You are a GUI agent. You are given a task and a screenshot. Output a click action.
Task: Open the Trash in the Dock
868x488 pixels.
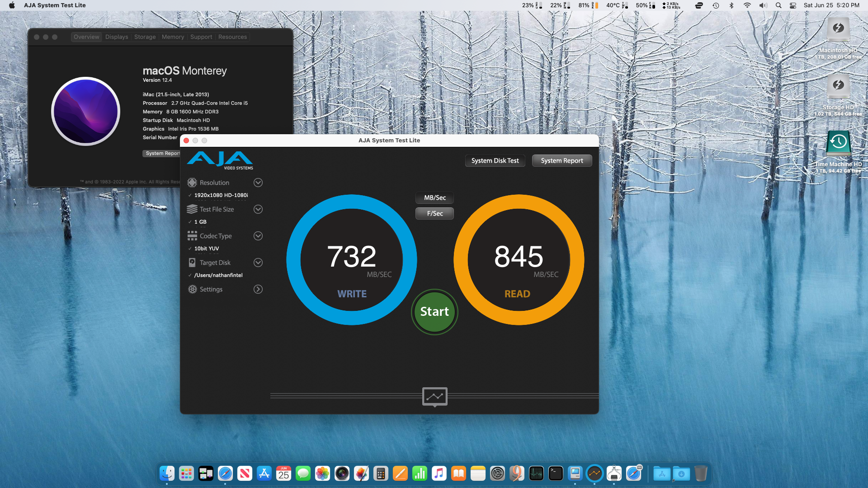(x=701, y=474)
